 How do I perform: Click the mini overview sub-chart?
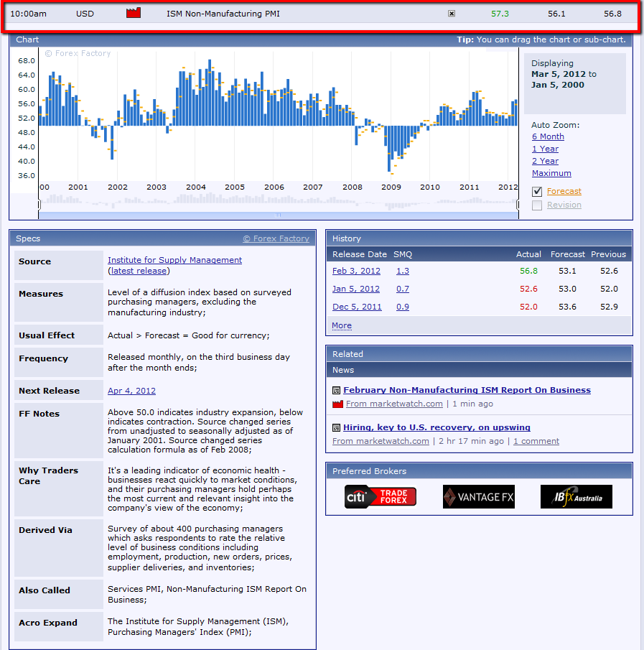278,202
